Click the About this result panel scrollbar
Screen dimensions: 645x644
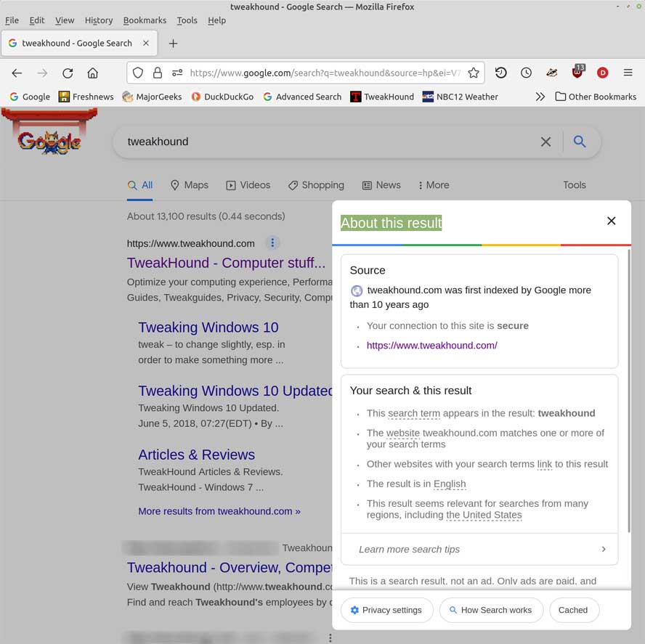click(x=628, y=391)
